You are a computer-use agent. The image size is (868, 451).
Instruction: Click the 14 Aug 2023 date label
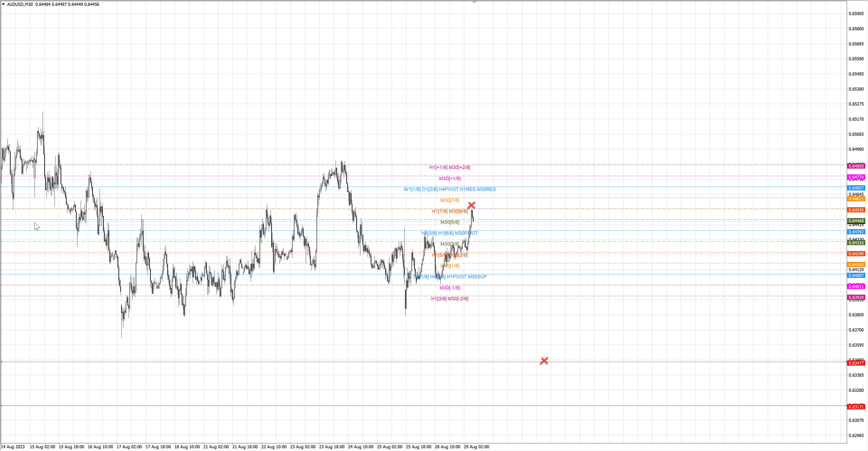tap(13, 447)
